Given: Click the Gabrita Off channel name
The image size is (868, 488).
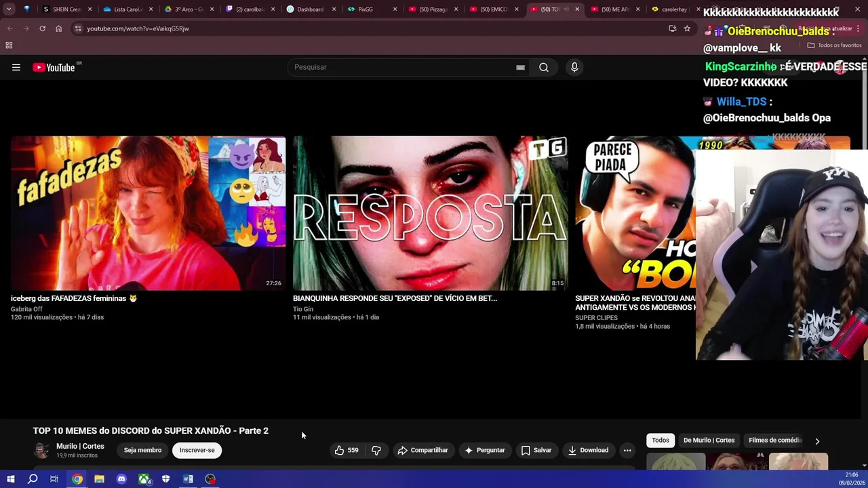Looking at the screenshot, I should (26, 309).
